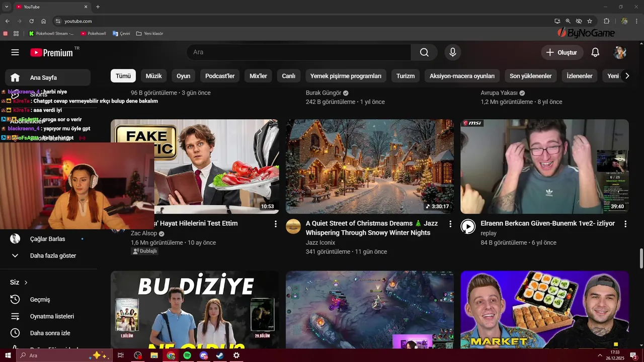Open the replay channel avatar
The height and width of the screenshot is (362, 644).
[468, 226]
